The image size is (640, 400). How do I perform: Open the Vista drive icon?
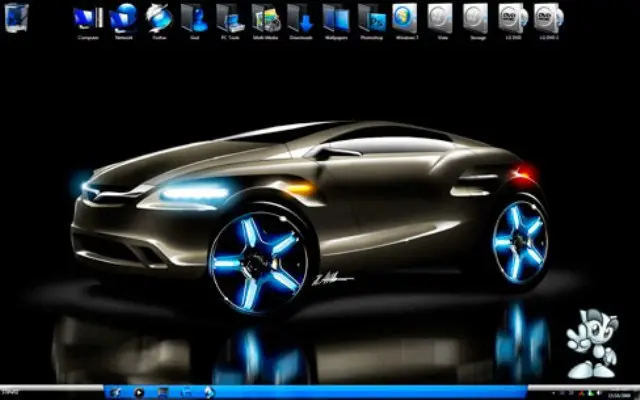[442, 21]
